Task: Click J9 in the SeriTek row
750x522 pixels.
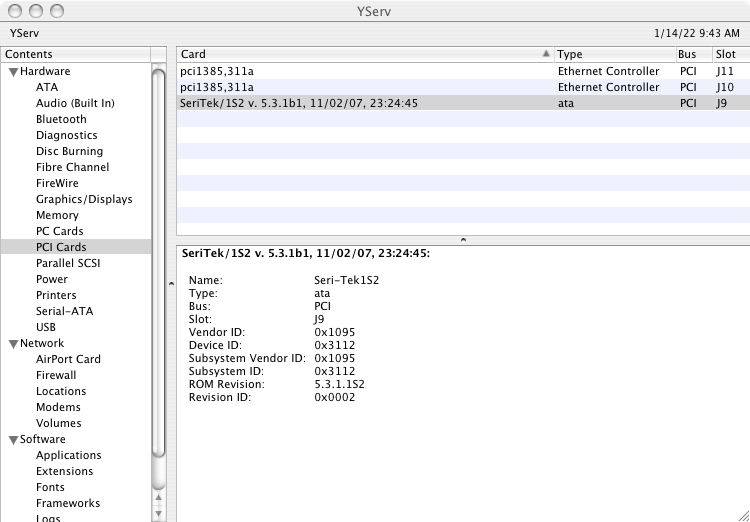Action: coord(721,103)
